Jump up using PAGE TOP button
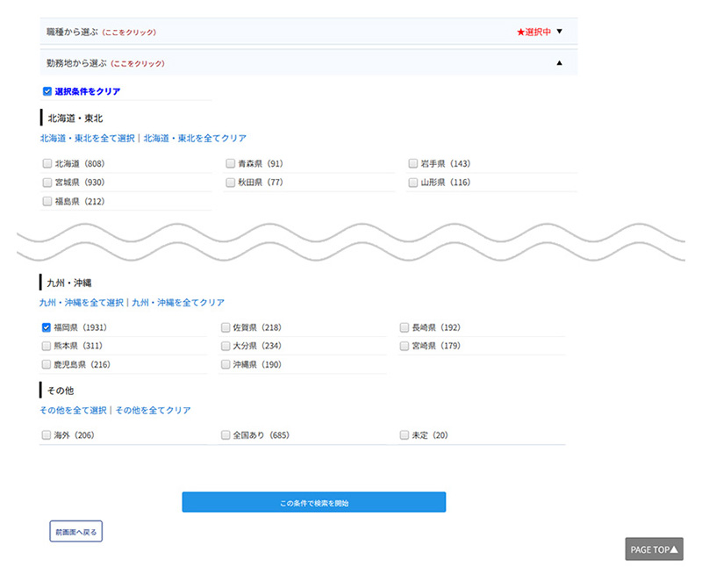 coord(654,549)
